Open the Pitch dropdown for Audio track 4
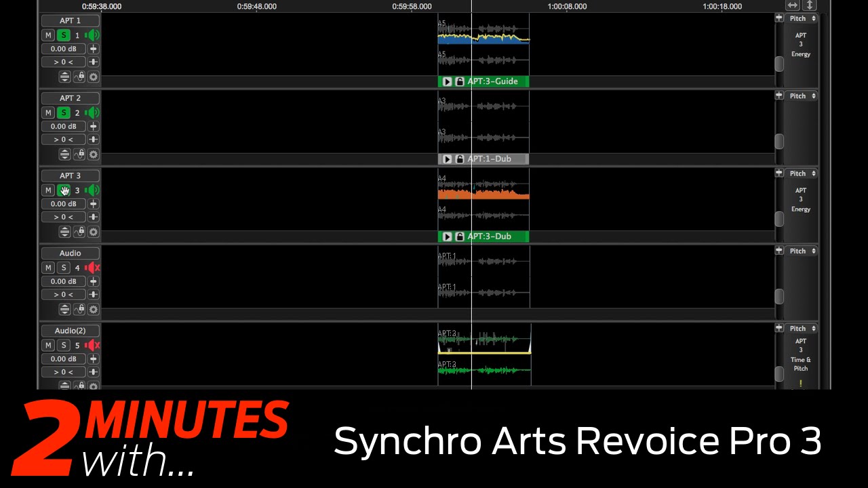Screen dimensions: 868x488 802,251
